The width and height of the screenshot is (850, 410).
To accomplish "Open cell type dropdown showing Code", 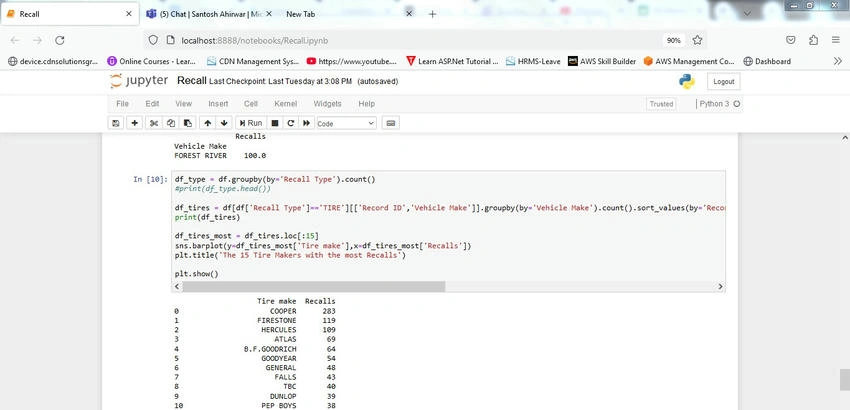I will 346,124.
